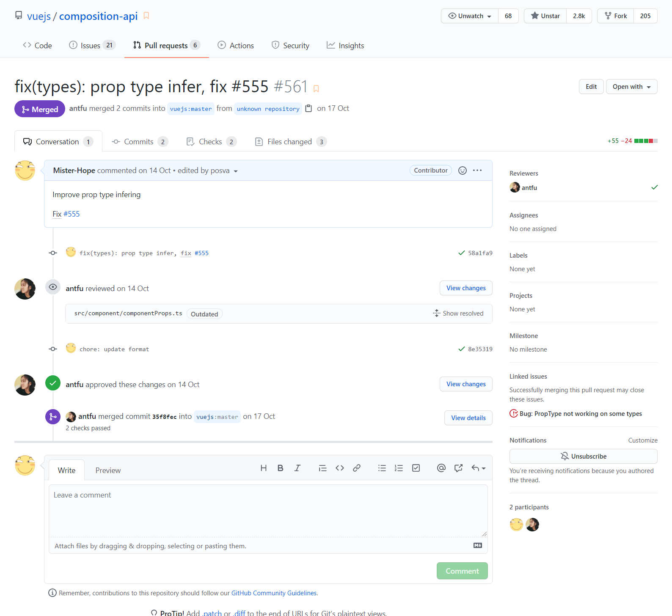Screen dimensions: 672x616
Task: Open the Security tab
Action: pyautogui.click(x=290, y=45)
